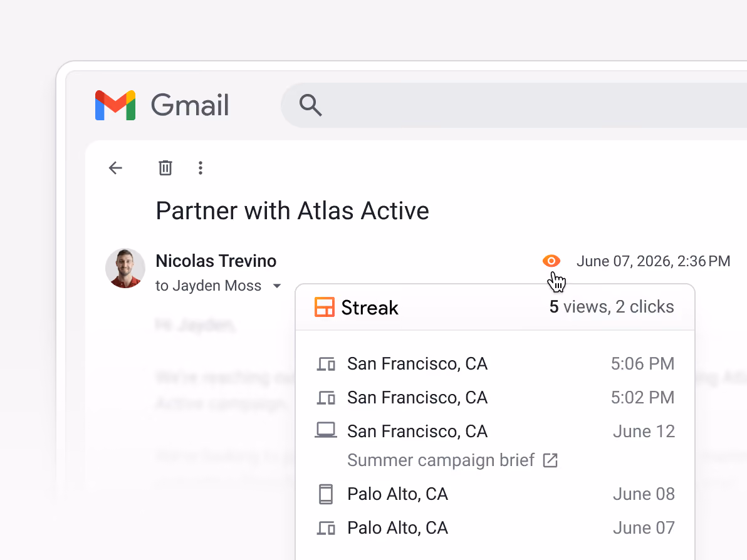This screenshot has height=560, width=747.
Task: Select San Francisco, CA on June 12
Action: (x=417, y=432)
